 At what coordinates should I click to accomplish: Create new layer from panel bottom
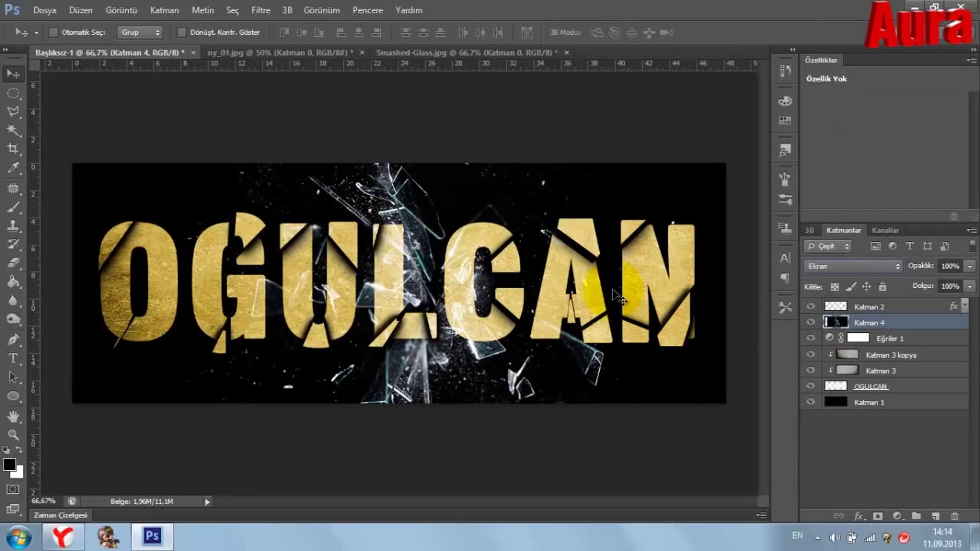coord(935,516)
